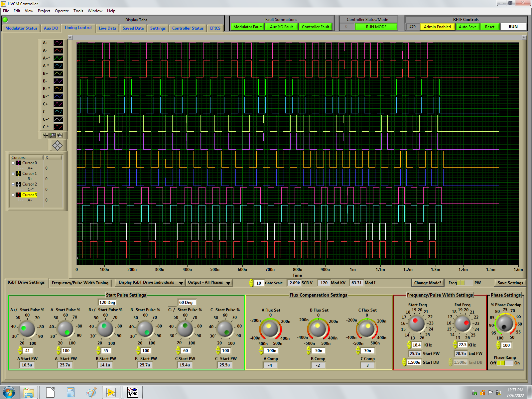Click the C+* plot legend icon
This screenshot has height=399, width=532.
click(x=58, y=119)
